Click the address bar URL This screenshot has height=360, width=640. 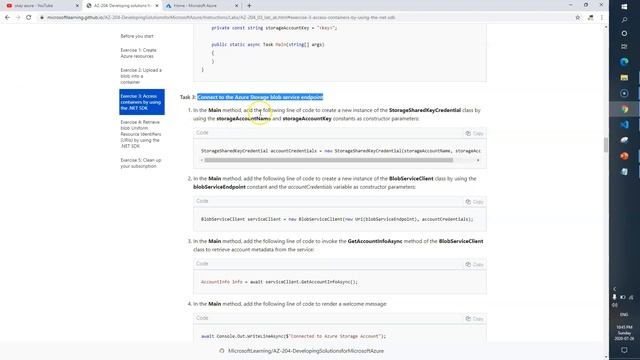221,18
